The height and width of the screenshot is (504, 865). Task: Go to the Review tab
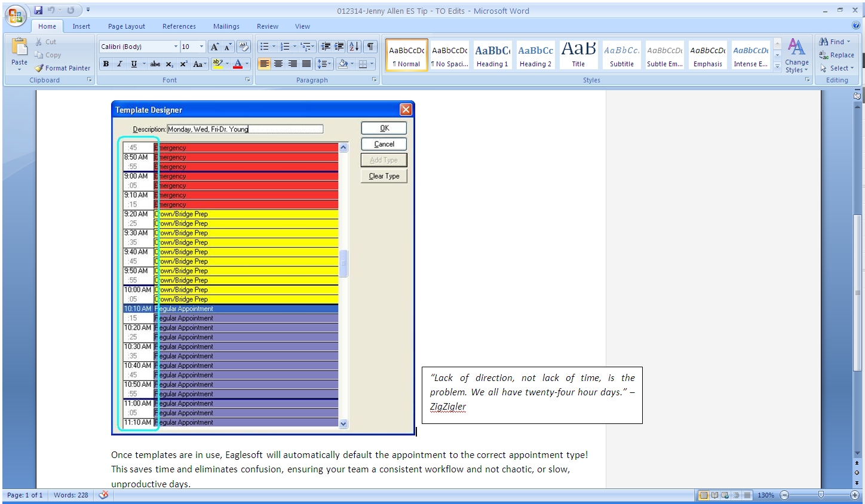click(268, 26)
